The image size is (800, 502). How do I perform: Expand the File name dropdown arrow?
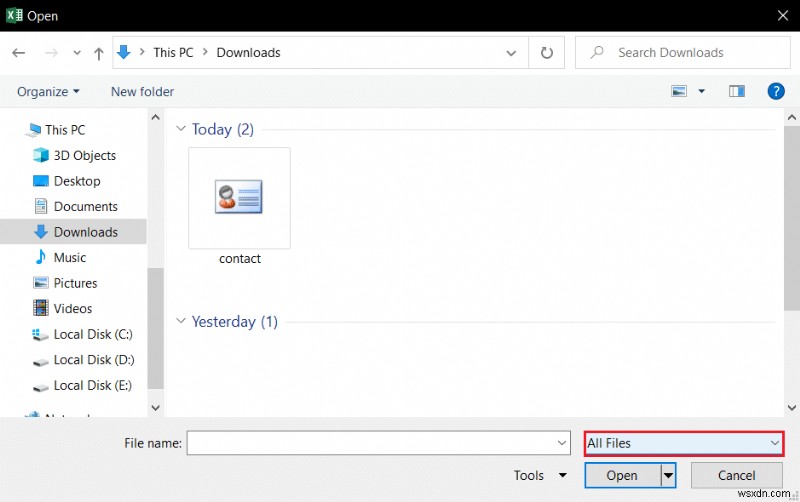tap(562, 443)
